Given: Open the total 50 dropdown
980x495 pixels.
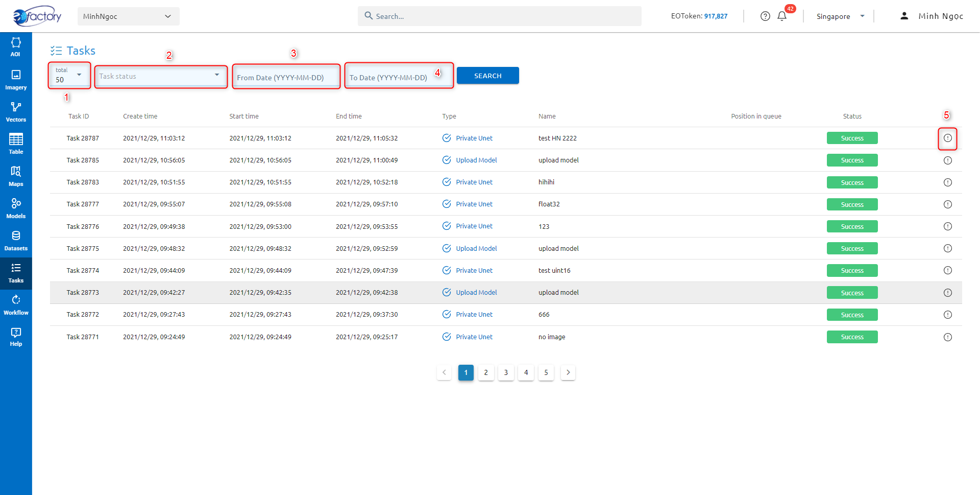Looking at the screenshot, I should (69, 76).
